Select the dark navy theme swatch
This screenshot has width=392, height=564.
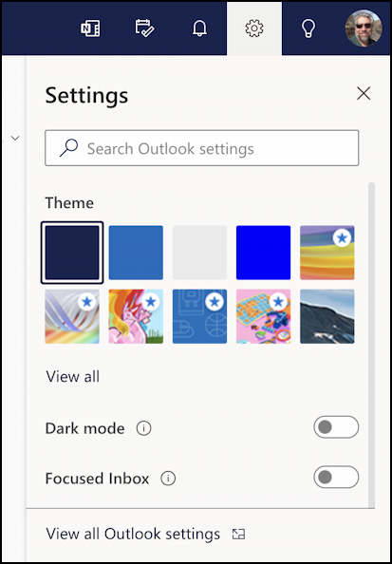tap(72, 253)
